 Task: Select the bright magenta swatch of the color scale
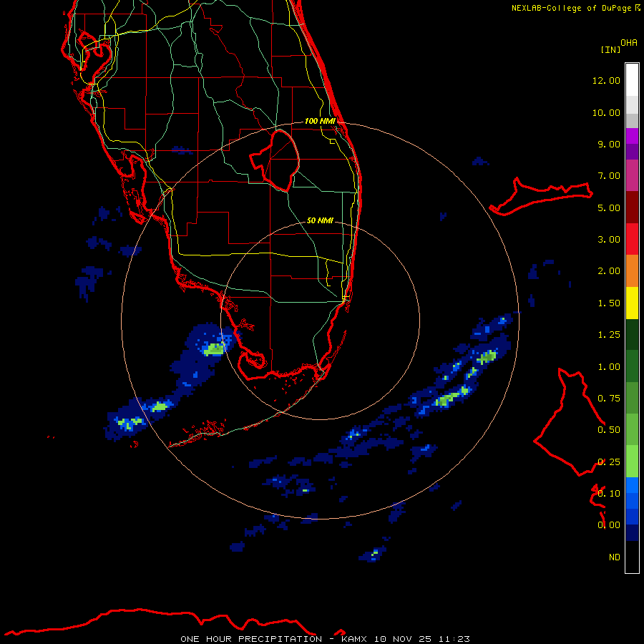click(632, 136)
